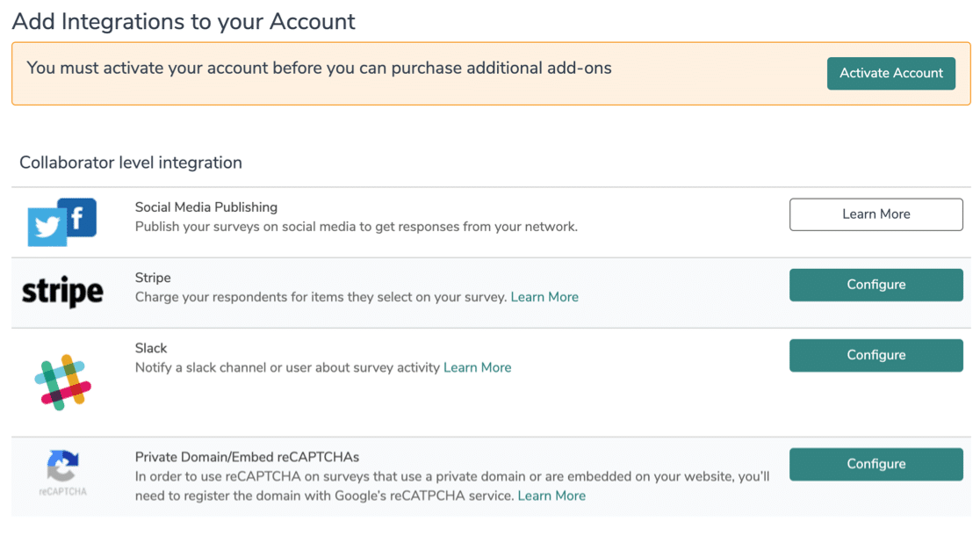Follow the Stripe Learn More link
980x536 pixels.
click(x=544, y=297)
